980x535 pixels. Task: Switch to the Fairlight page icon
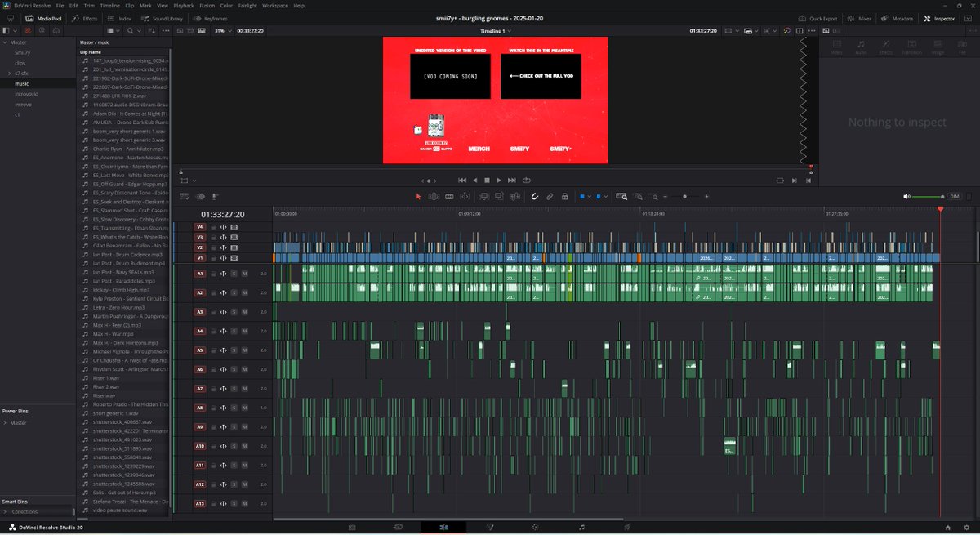coord(581,528)
